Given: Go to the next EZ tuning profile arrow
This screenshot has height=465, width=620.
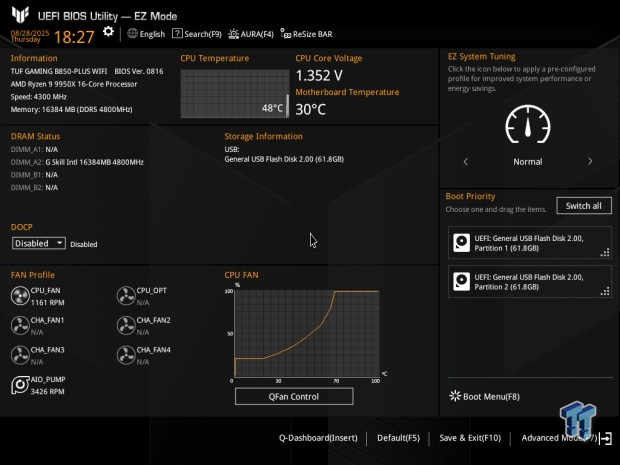Looking at the screenshot, I should [x=590, y=161].
